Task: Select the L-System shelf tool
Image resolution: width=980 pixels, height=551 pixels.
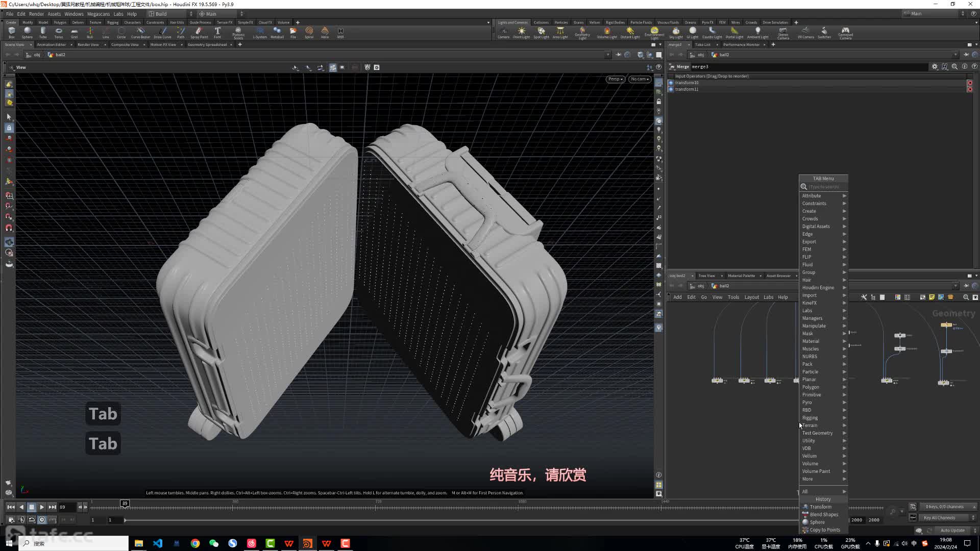Action: coord(260,33)
